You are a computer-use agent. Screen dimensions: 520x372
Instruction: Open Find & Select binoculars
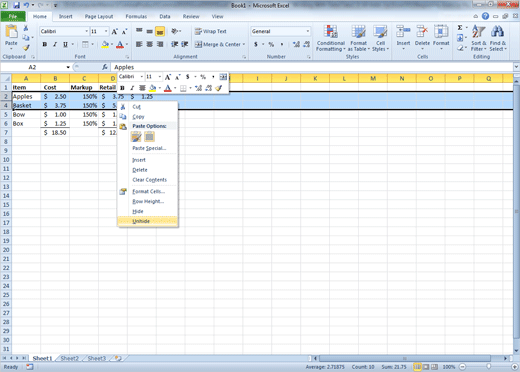pyautogui.click(x=498, y=38)
